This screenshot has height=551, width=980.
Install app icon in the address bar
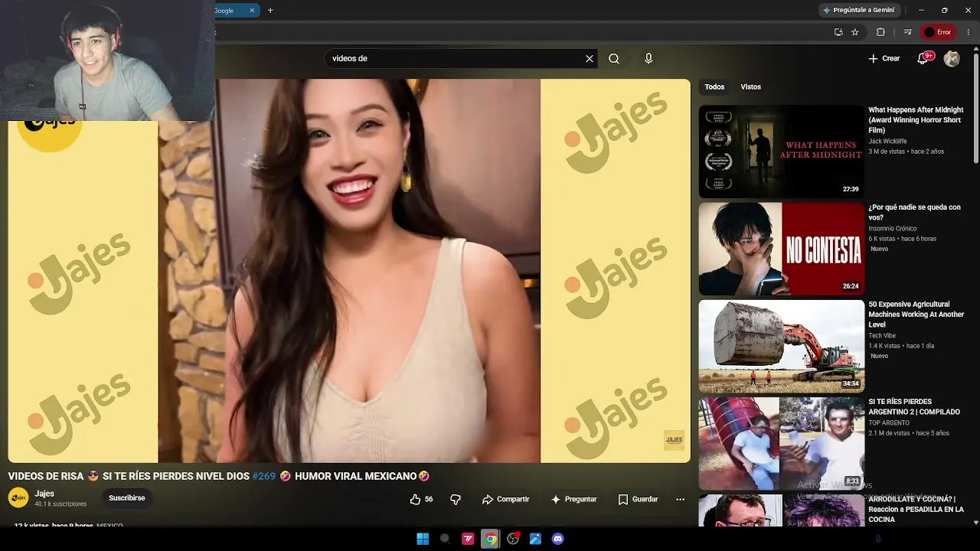[838, 32]
